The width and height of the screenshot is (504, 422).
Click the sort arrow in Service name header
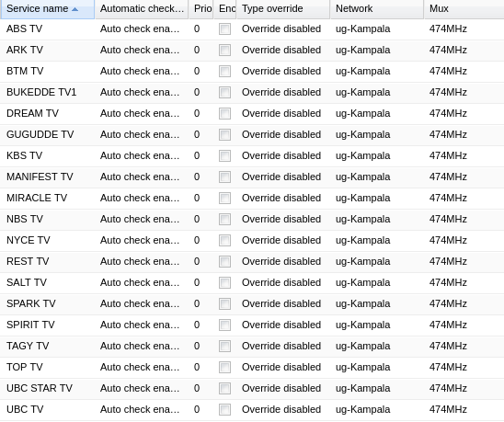74,9
